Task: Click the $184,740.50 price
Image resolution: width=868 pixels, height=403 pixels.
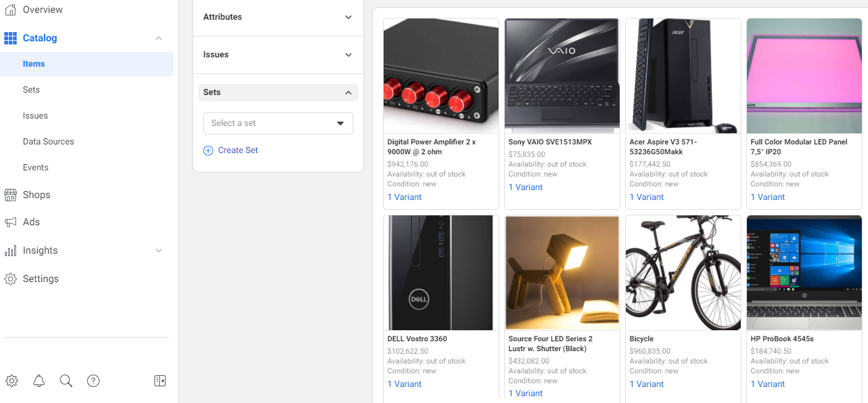Action: tap(771, 351)
